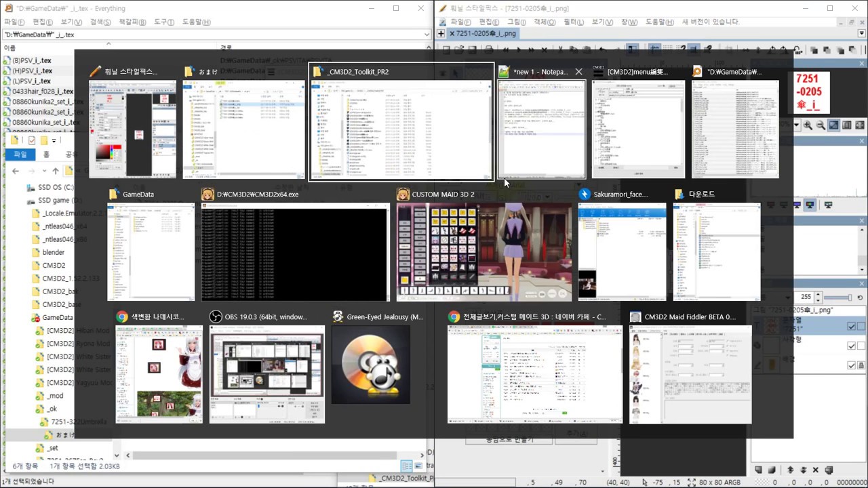868x488 pixels.
Task: Open 책갈피 menu in Everything window
Action: tap(132, 22)
